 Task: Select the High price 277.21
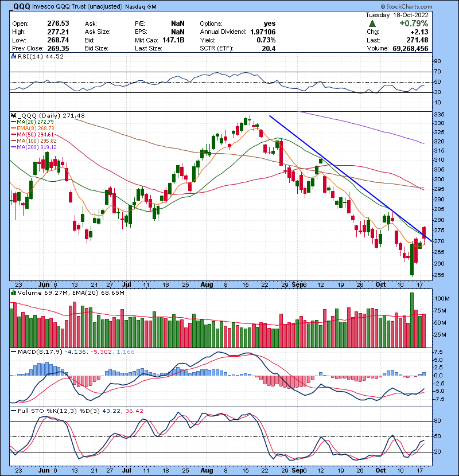click(x=58, y=32)
